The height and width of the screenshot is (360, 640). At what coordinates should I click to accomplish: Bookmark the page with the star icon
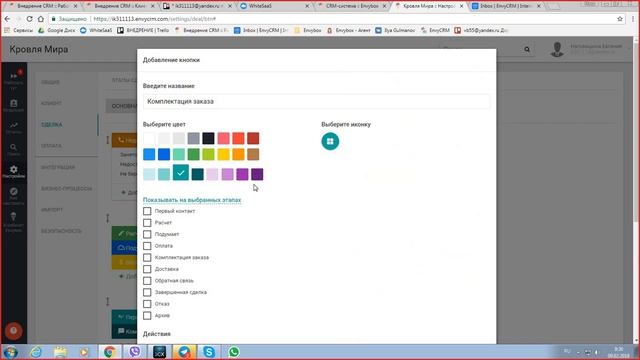(620, 19)
